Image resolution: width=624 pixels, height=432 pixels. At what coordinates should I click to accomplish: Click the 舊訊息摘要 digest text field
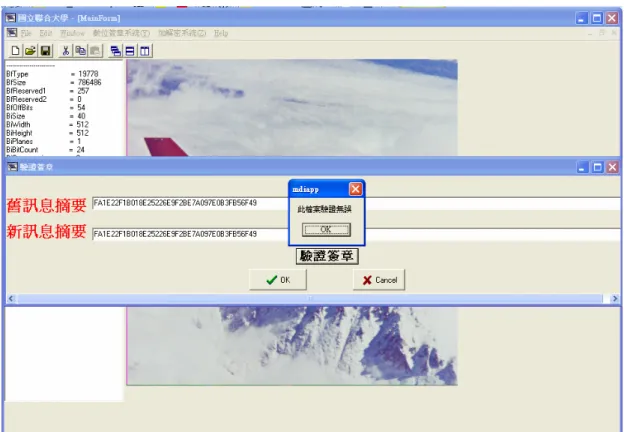point(358,203)
